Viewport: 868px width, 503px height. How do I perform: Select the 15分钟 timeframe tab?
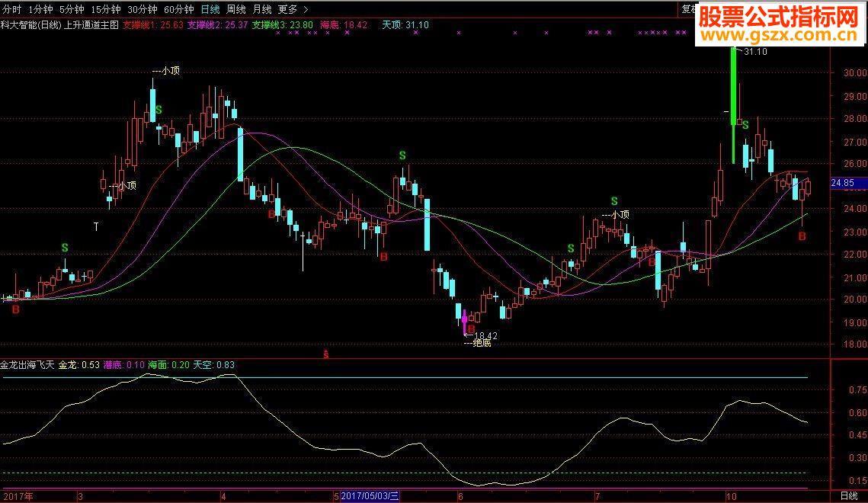[x=106, y=9]
